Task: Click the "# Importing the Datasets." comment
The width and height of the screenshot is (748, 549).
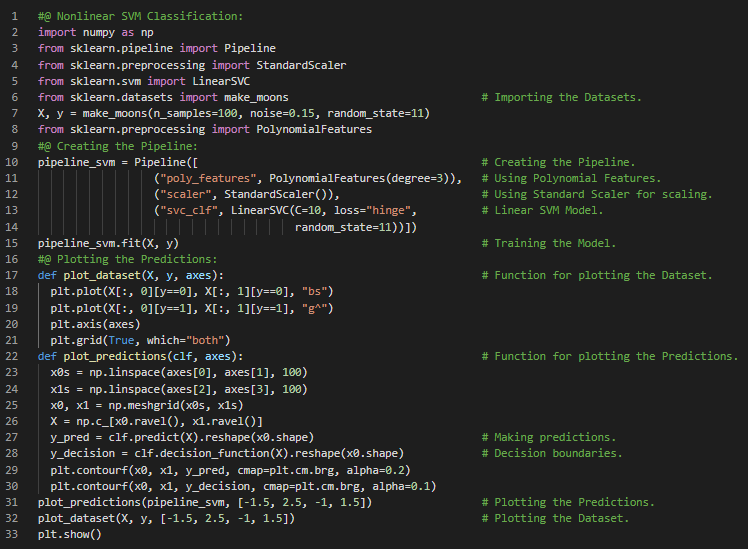Action: click(x=561, y=97)
